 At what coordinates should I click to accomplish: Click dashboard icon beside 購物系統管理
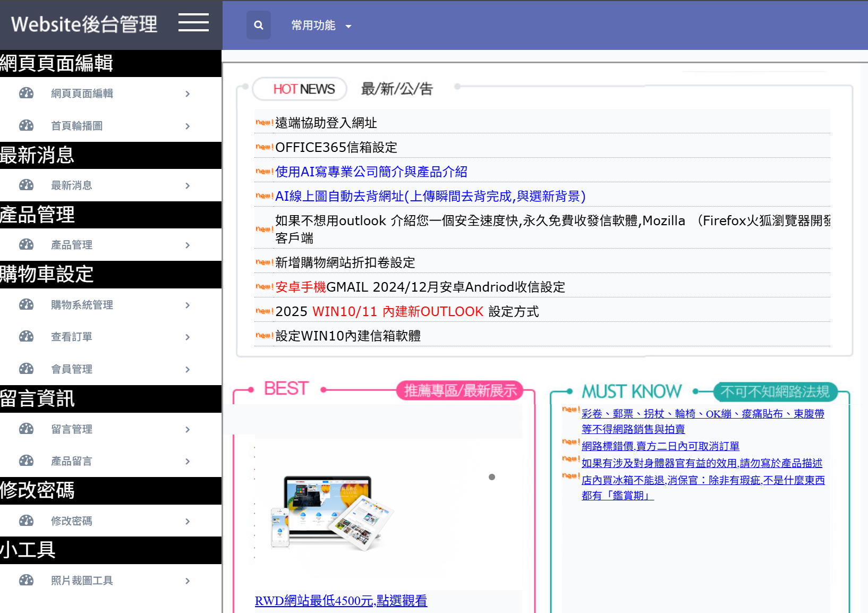coord(26,305)
